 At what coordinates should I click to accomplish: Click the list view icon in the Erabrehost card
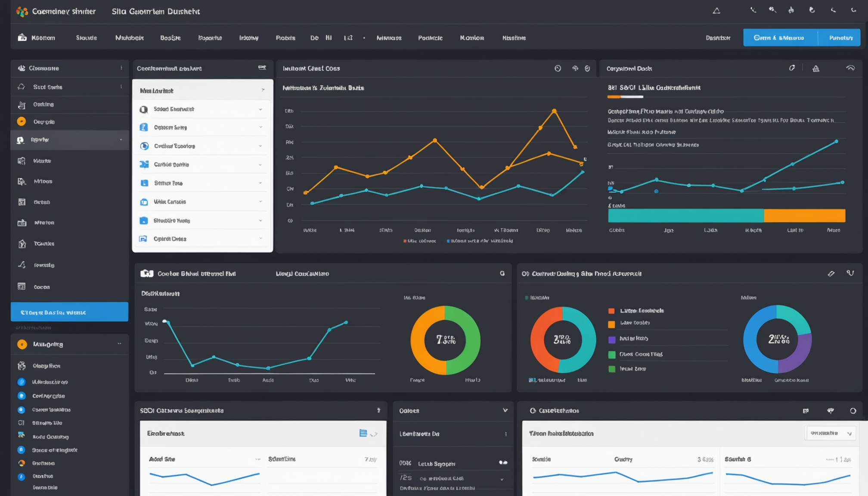[363, 433]
